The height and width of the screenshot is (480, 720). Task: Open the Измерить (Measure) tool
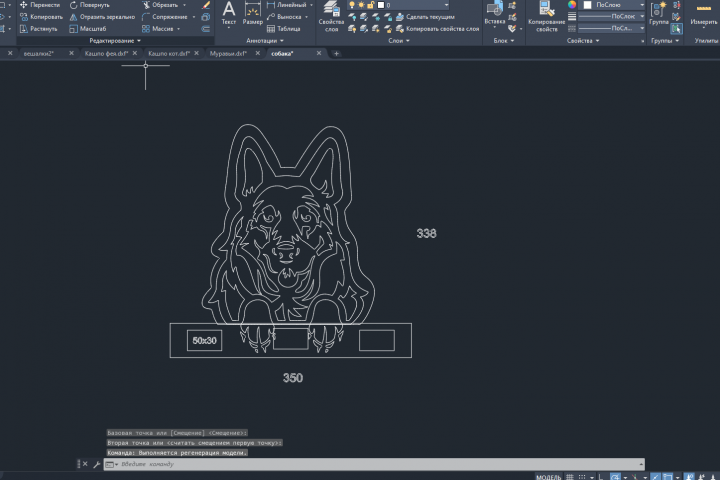(704, 14)
